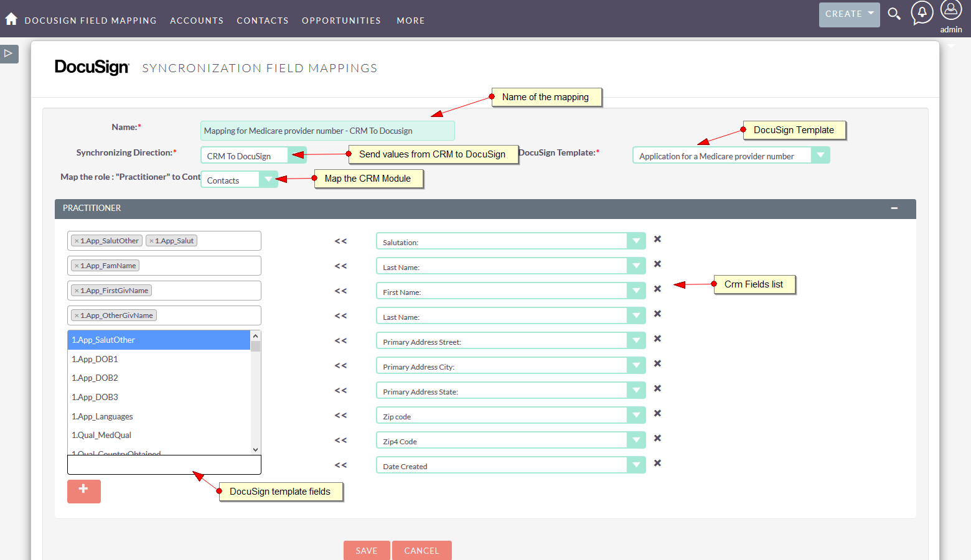Screen dimensions: 971x560
Task: Open the Zip4 Code field dropdown
Action: (510, 440)
